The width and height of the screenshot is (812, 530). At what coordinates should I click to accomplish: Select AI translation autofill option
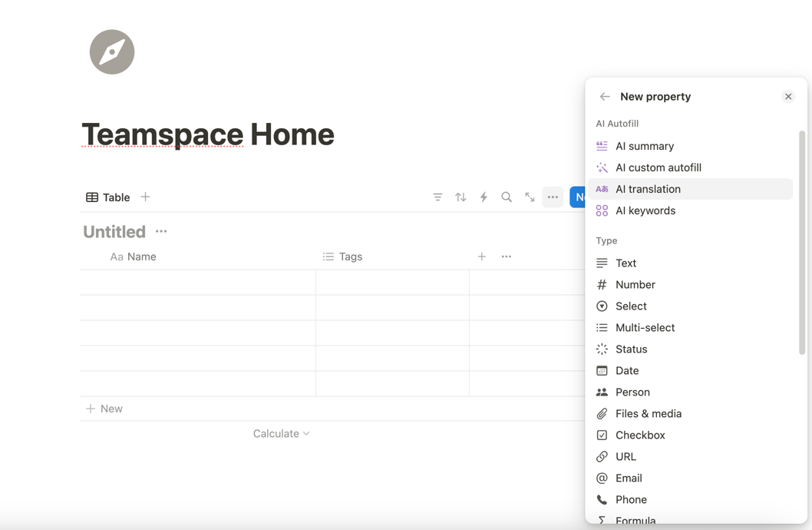[647, 189]
